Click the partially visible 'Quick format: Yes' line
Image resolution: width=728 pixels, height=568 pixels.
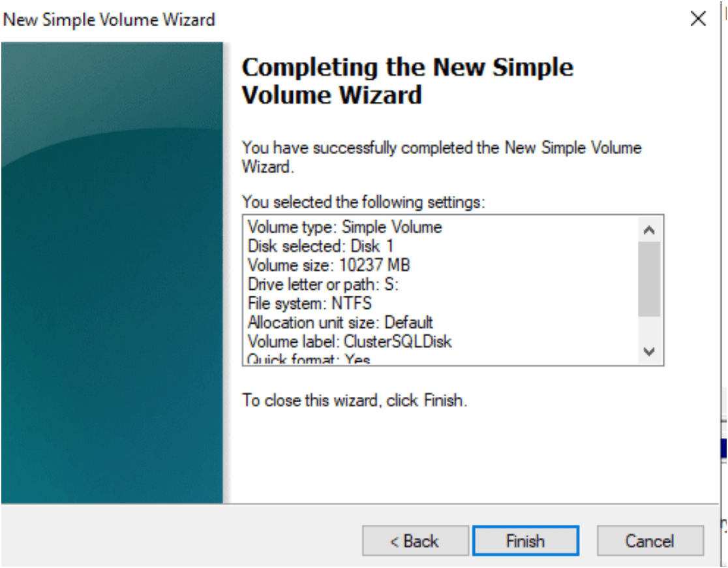309,359
